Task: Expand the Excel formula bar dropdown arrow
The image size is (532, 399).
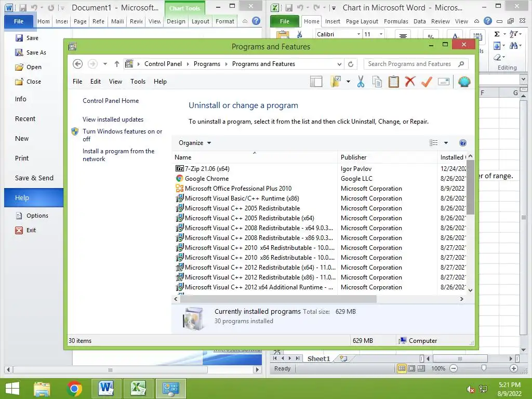Action: pyautogui.click(x=523, y=79)
